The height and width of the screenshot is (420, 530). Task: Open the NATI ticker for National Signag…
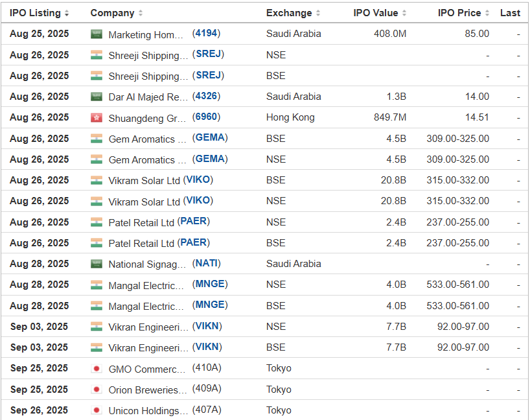(207, 263)
